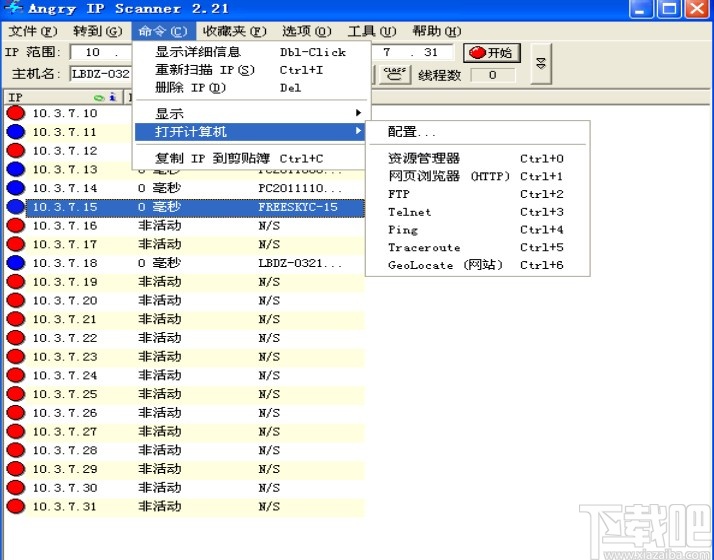Click the green icon in IP column header
The height and width of the screenshot is (560, 714).
(x=99, y=98)
